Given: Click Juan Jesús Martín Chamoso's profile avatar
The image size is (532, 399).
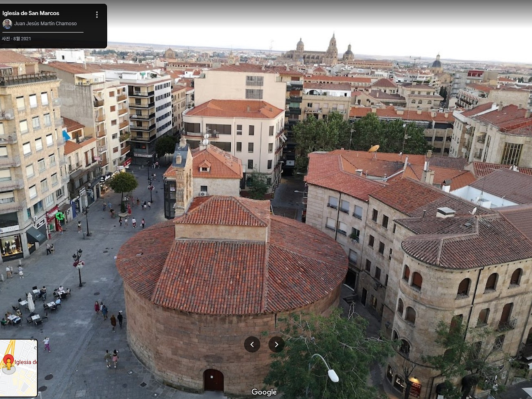Looking at the screenshot, I should pos(7,24).
